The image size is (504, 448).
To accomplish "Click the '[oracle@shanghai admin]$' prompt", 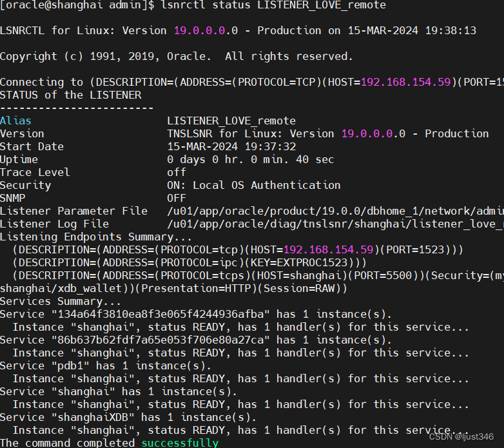I will click(77, 5).
